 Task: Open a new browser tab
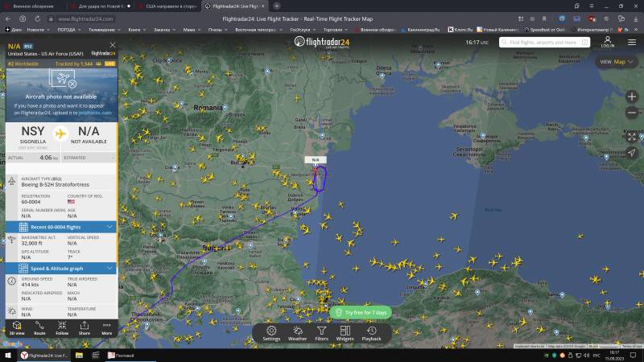coord(276,6)
